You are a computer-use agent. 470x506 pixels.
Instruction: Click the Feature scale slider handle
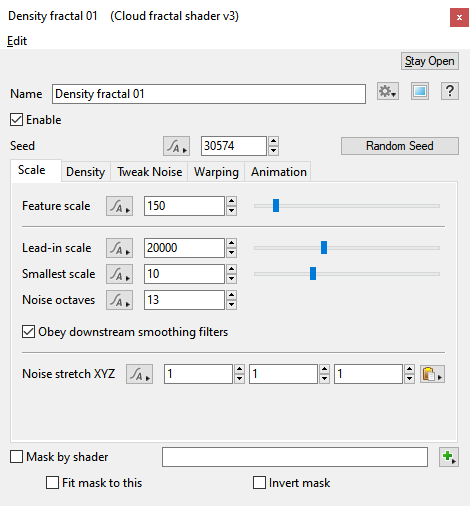[276, 206]
